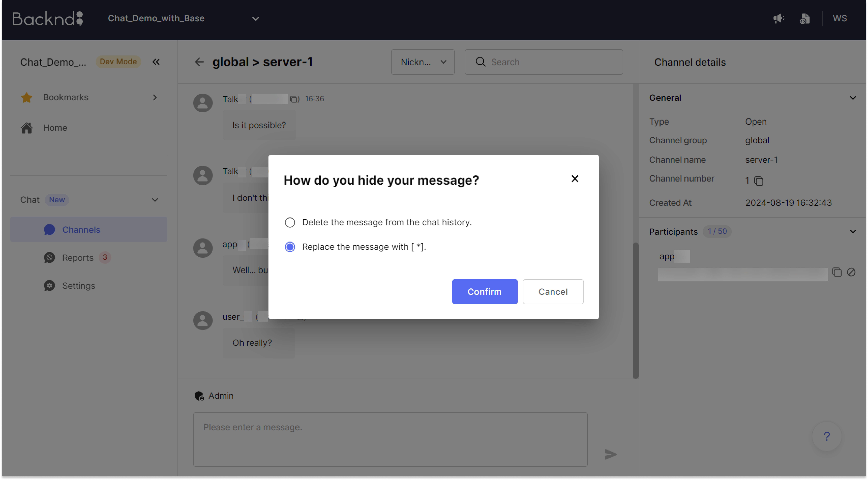Click the Dev Mode badge
The image size is (868, 480).
[x=118, y=62]
